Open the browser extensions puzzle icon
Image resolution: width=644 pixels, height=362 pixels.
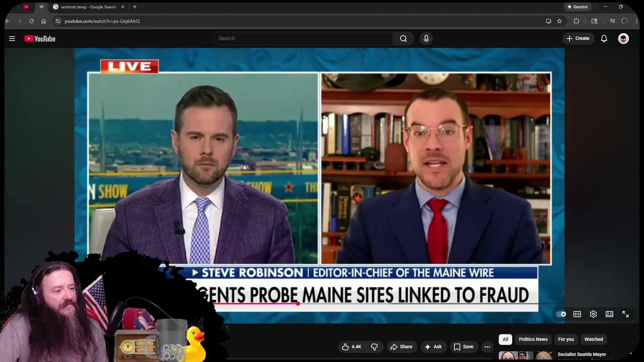(577, 21)
